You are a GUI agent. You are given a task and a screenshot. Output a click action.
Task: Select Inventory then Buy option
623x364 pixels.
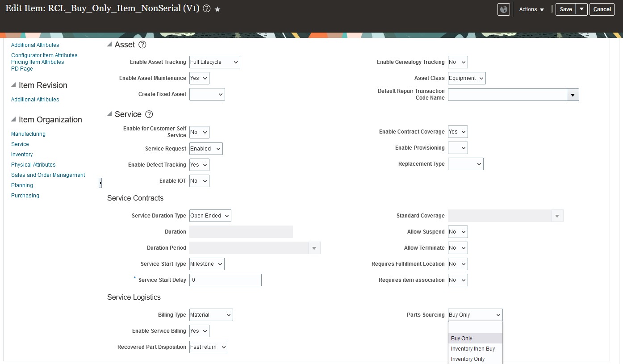click(x=475, y=349)
